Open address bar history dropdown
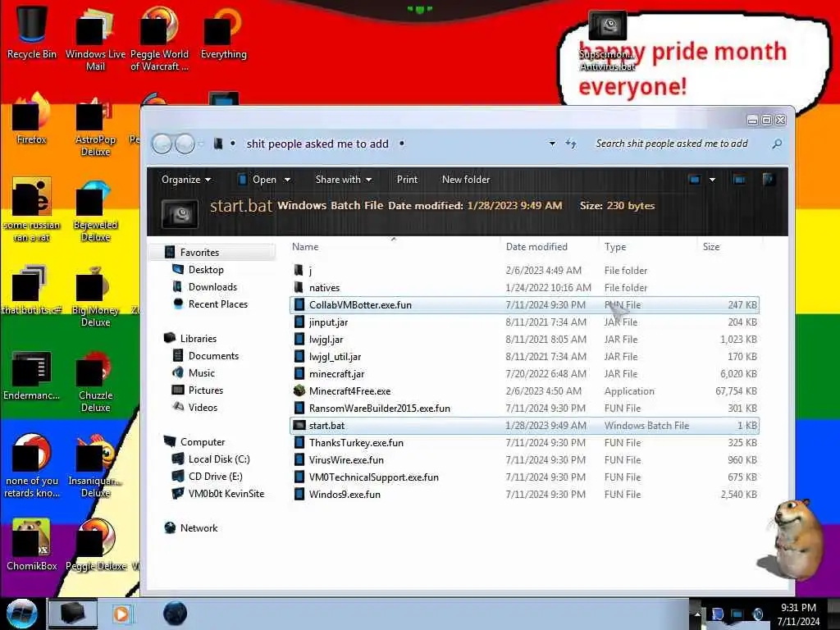Image resolution: width=840 pixels, height=630 pixels. click(552, 144)
